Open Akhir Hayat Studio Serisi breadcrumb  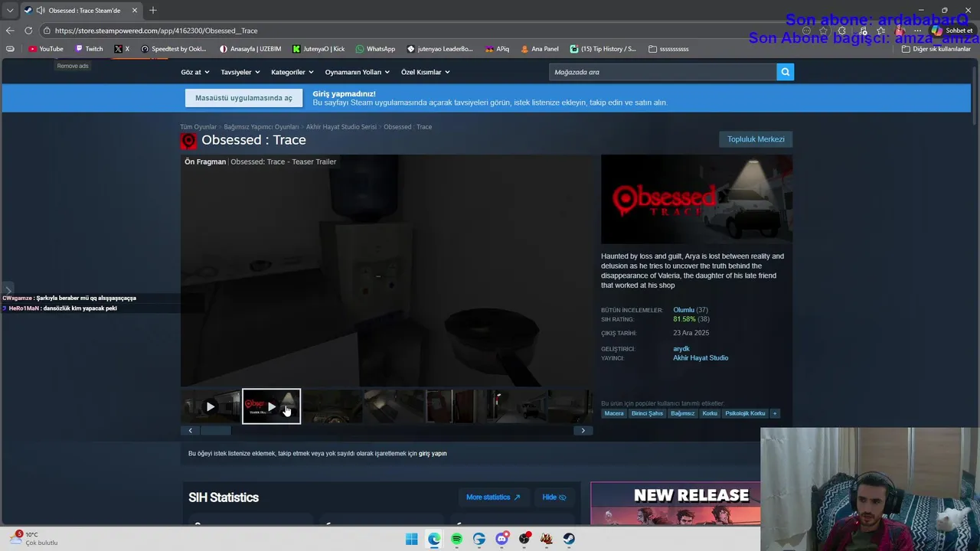(x=341, y=127)
